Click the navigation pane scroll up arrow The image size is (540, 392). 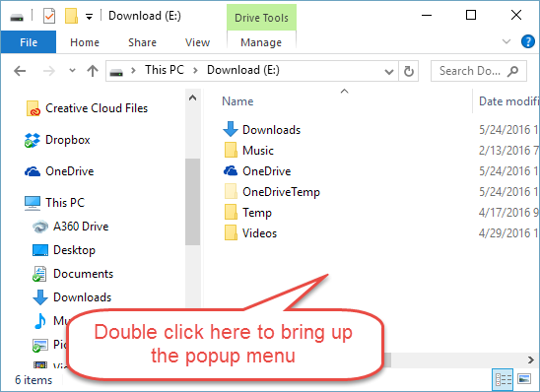point(193,98)
